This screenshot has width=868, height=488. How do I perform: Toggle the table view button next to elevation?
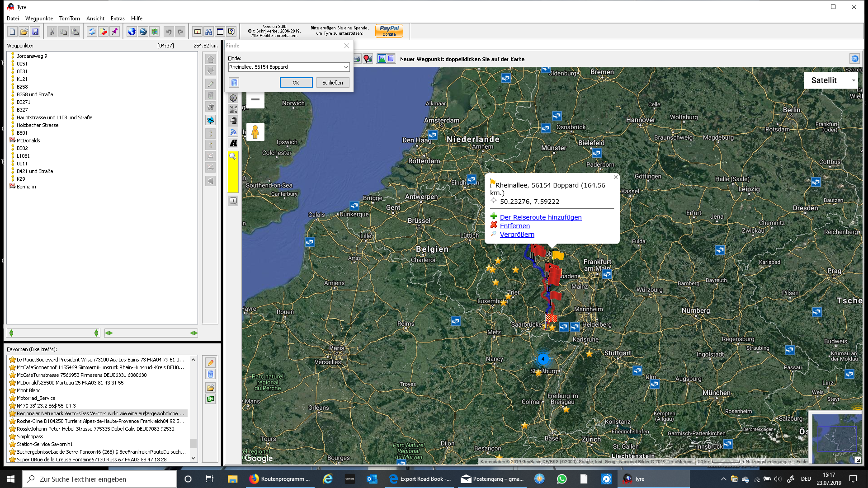[x=391, y=59]
